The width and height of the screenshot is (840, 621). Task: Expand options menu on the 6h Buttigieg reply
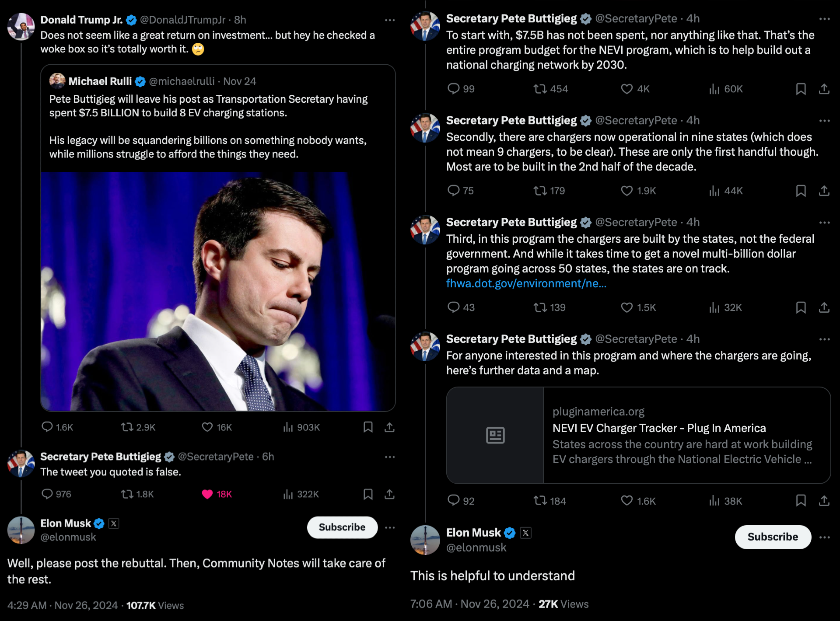pyautogui.click(x=389, y=457)
